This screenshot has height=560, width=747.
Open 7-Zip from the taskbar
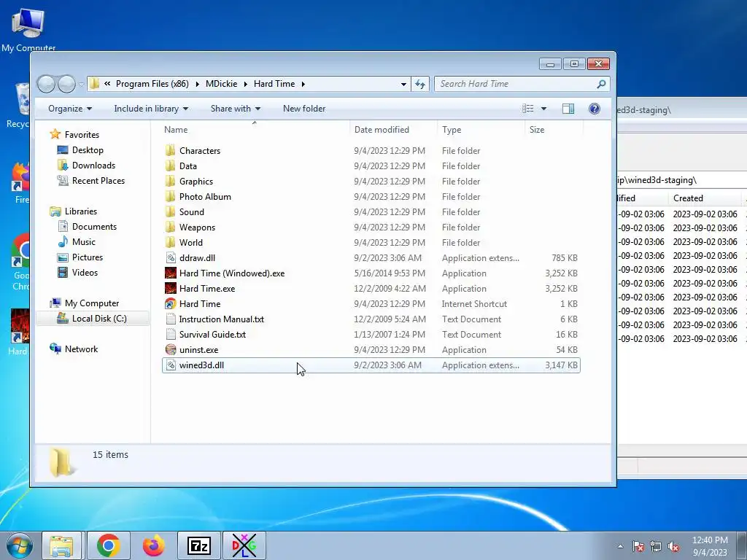[198, 545]
